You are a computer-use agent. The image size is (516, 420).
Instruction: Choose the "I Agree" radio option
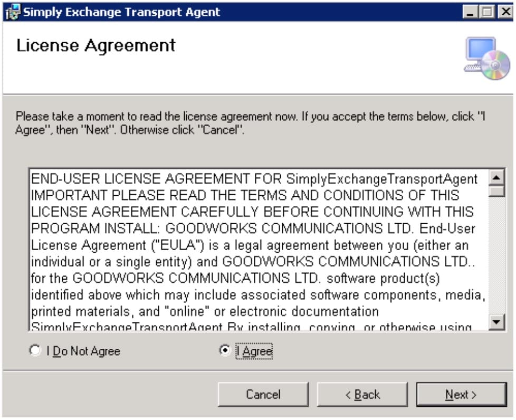225,351
